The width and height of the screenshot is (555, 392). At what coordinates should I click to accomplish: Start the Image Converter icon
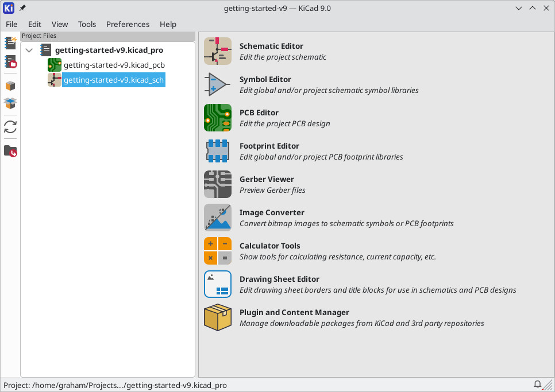click(218, 218)
